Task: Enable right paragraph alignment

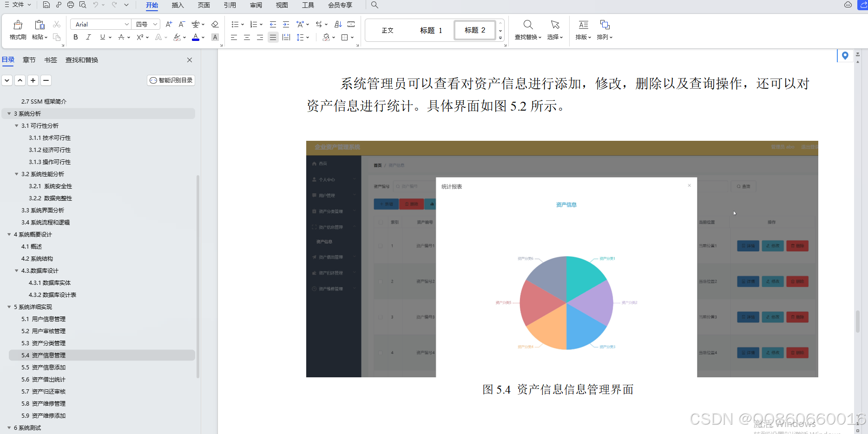Action: point(260,37)
